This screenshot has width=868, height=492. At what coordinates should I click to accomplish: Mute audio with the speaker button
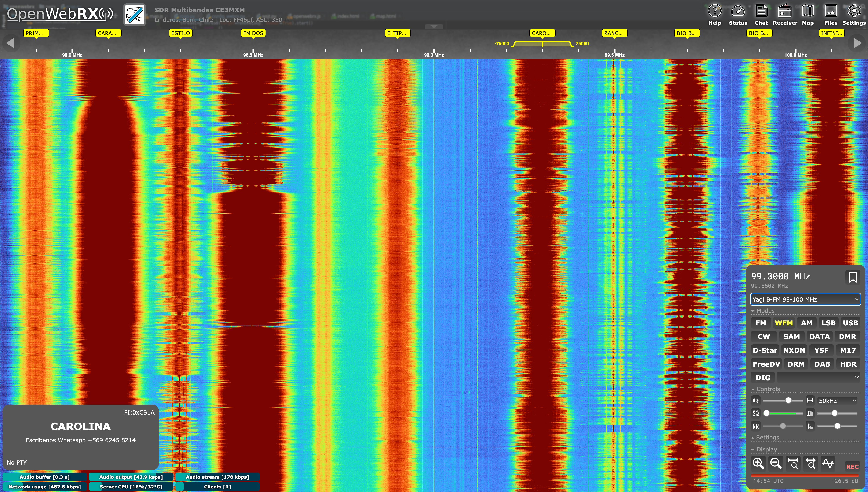755,400
